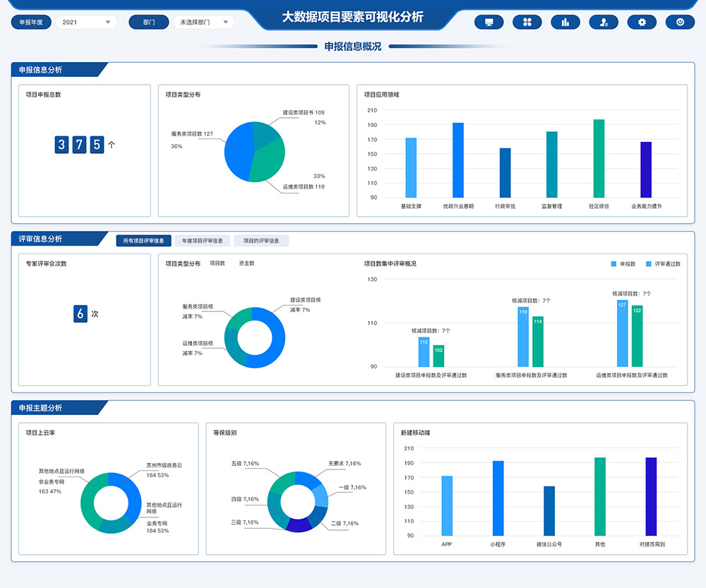
Task: Click the 微信公众号 bar
Action: 549,511
